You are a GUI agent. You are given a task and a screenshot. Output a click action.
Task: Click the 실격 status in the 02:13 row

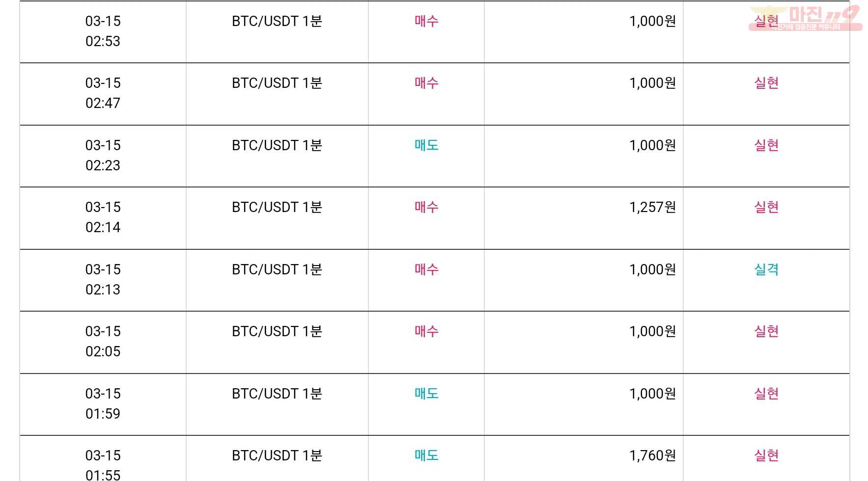coord(766,269)
